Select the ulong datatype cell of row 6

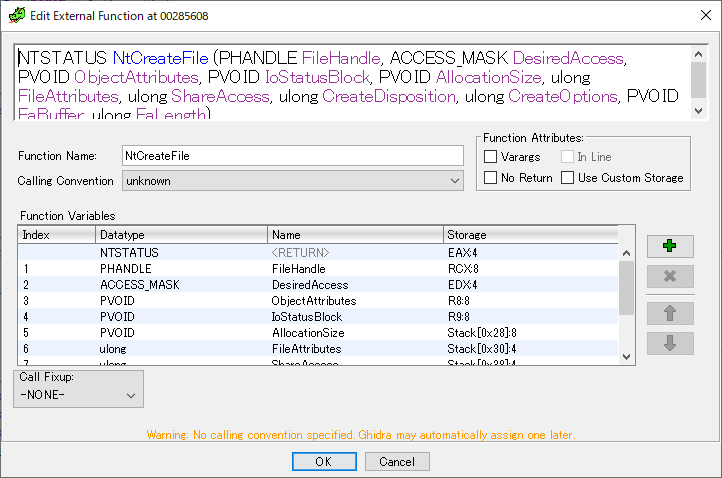[x=181, y=349]
